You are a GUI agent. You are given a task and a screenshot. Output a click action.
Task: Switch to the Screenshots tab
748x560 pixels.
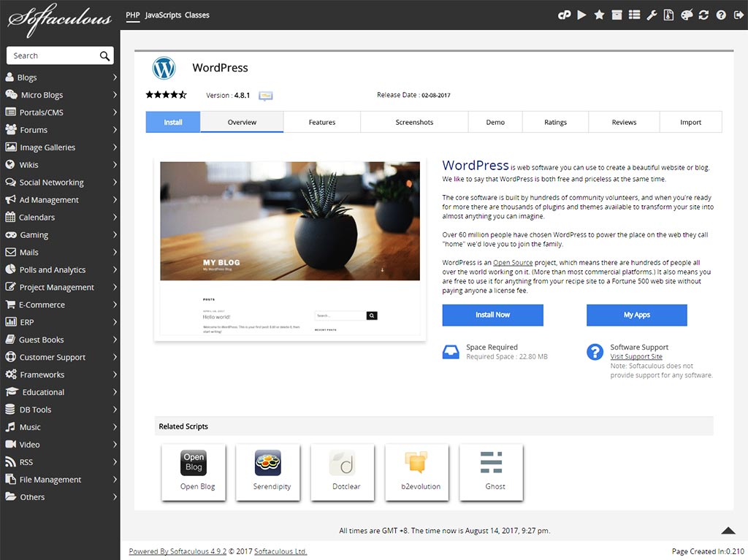coord(415,122)
